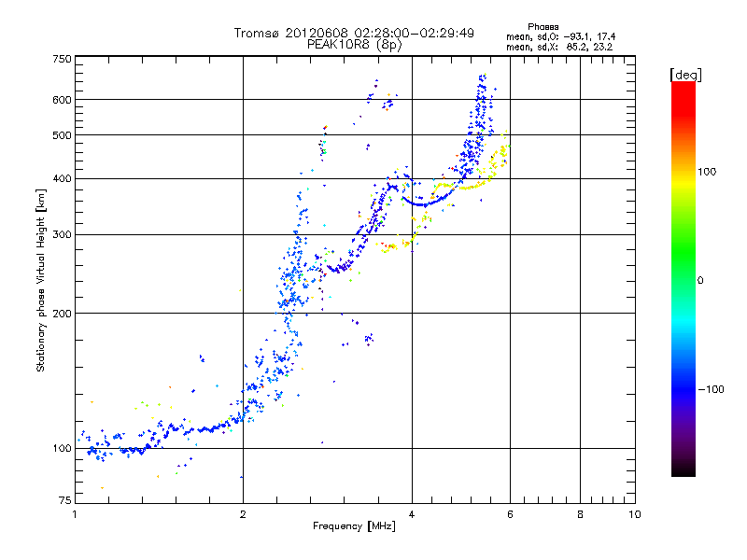This screenshot has width=747, height=560.
Task: Click the 'Frequency [MHz]' axis label
Action: tap(354, 526)
